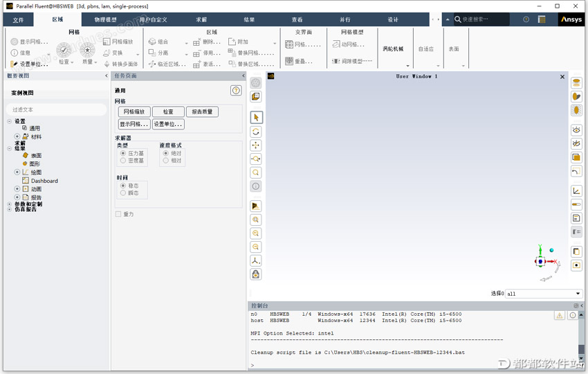The height and width of the screenshot is (374, 588).
Task: Click 激活 activate zone icon in the ribbon
Action: tap(197, 64)
